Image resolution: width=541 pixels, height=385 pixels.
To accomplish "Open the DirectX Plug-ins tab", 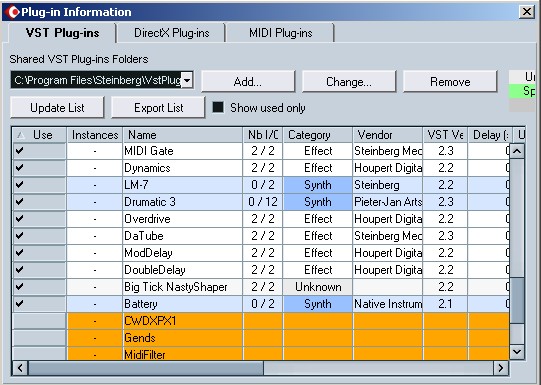I will [x=171, y=33].
